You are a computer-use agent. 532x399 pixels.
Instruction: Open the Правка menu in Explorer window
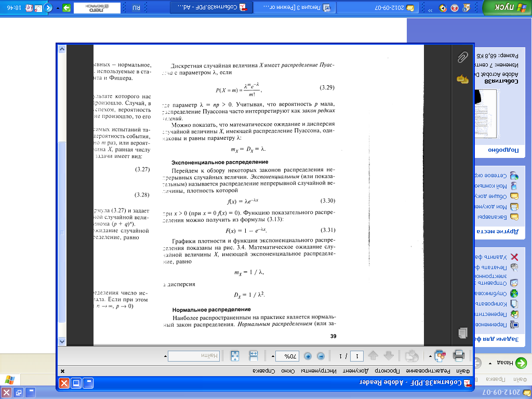click(495, 380)
